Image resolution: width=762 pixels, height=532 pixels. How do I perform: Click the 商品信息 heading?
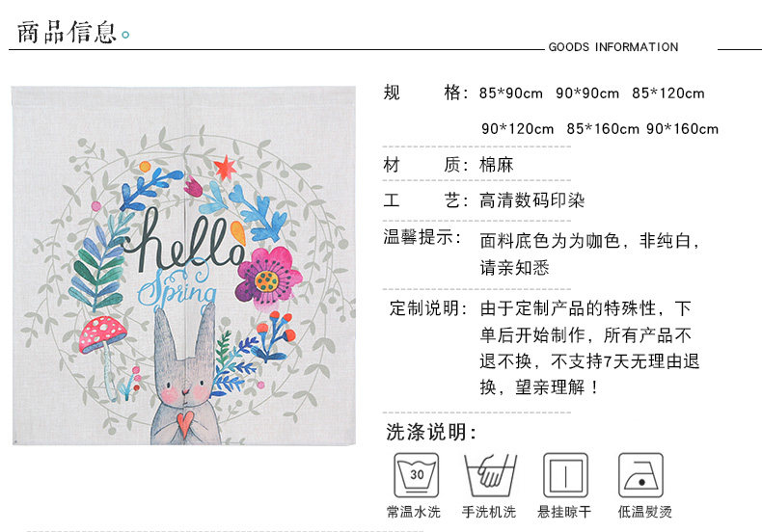pos(68,33)
